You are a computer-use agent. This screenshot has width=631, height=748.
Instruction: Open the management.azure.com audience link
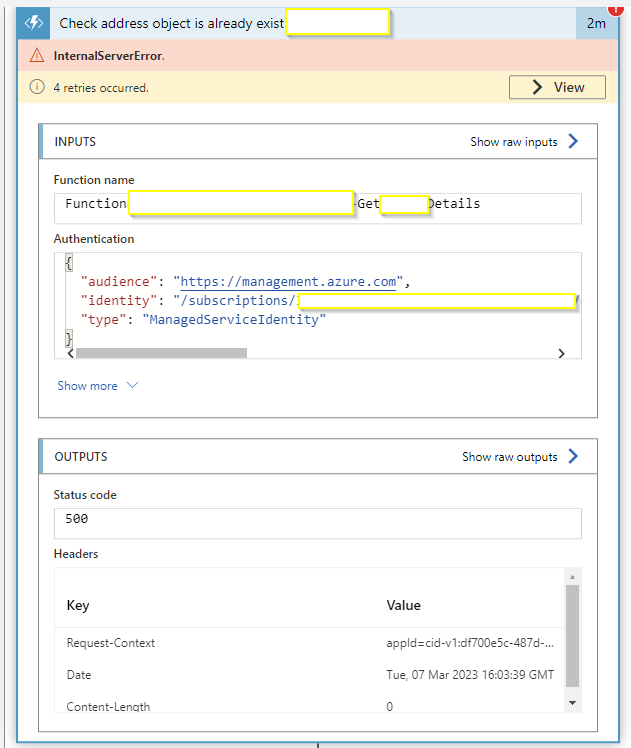coord(288,281)
